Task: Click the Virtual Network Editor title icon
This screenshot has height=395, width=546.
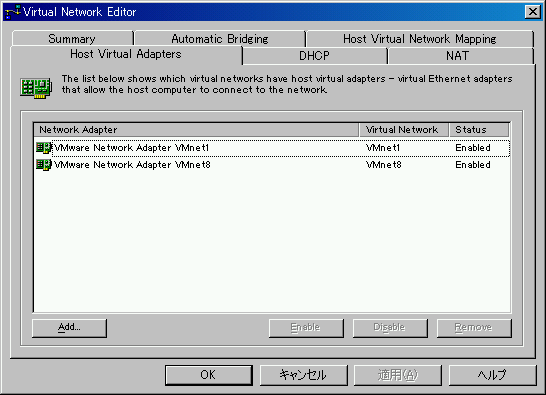Action: click(13, 12)
